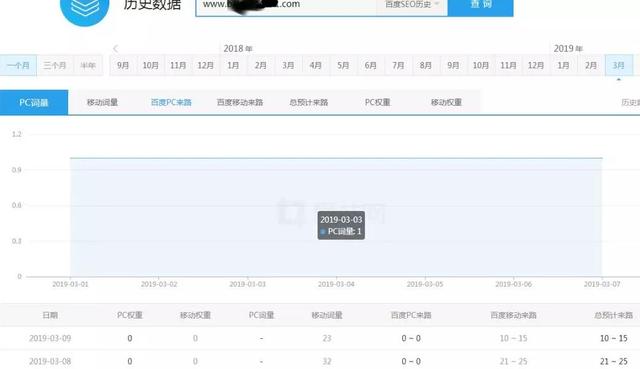Image resolution: width=640 pixels, height=369 pixels.
Task: Click the 2019-03-08 date cell
Action: (x=50, y=362)
